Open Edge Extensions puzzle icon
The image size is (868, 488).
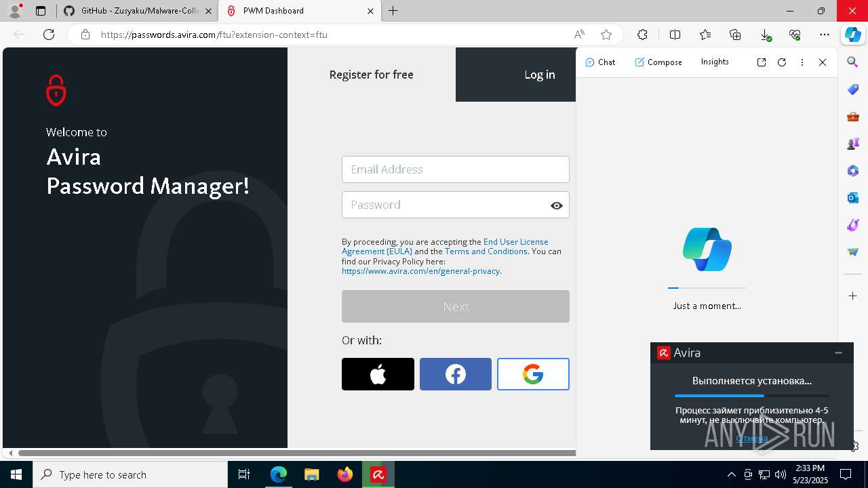tap(642, 35)
